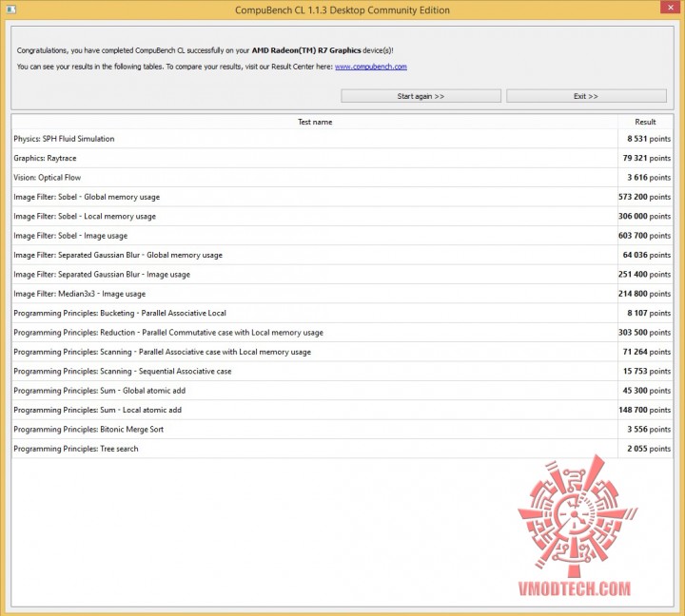
Task: Close the CompuBench window
Action: [x=671, y=8]
